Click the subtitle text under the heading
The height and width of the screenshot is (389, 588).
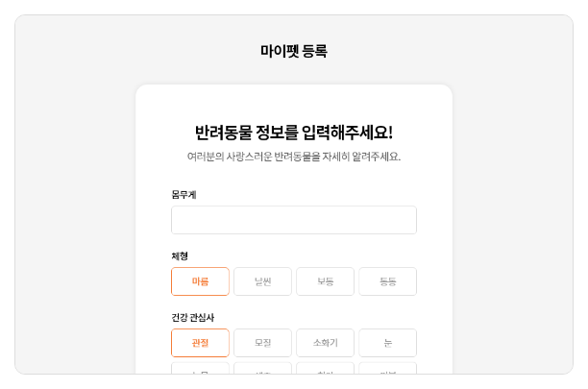293,157
